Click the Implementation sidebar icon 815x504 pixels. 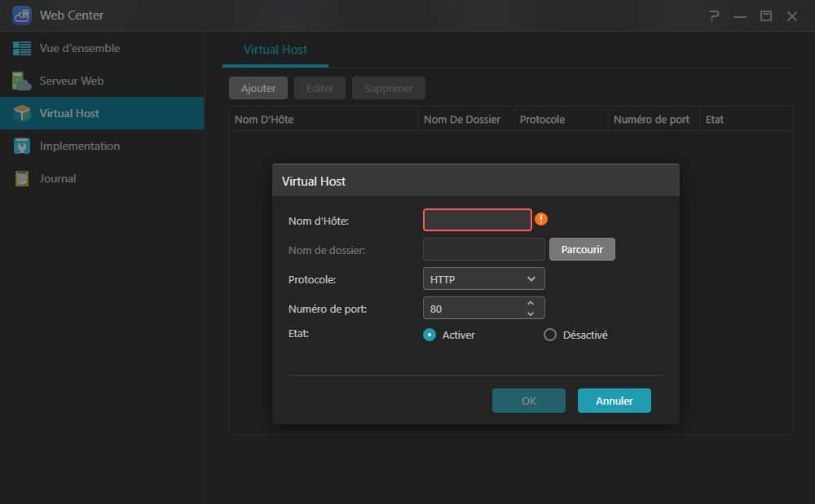point(22,147)
